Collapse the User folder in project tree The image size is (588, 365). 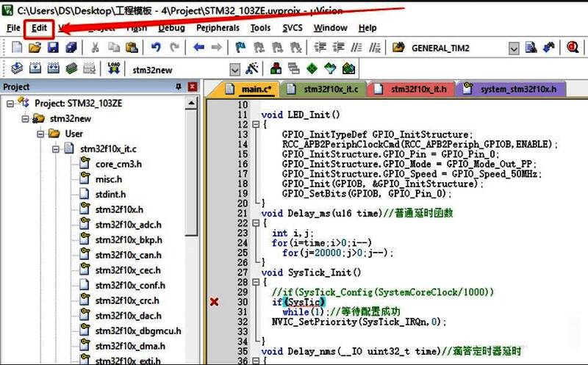pos(40,134)
